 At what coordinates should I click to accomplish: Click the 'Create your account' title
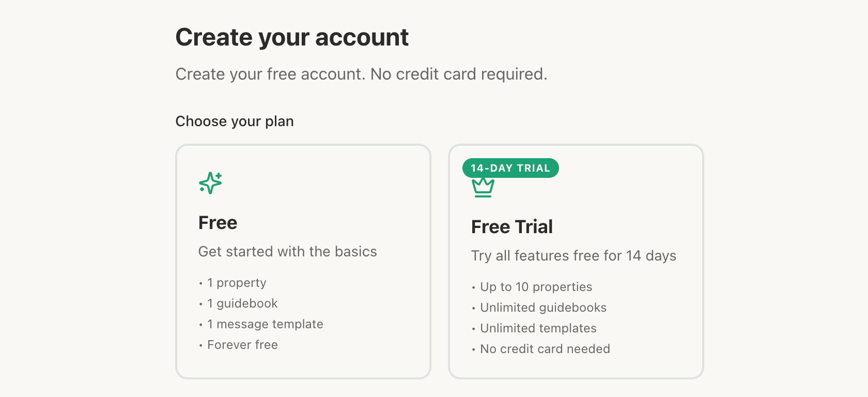coord(292,37)
